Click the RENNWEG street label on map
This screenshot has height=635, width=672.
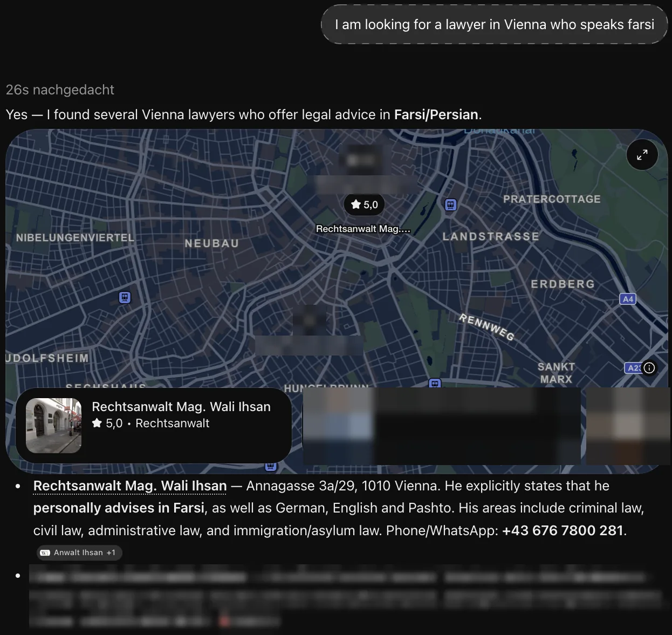(486, 327)
